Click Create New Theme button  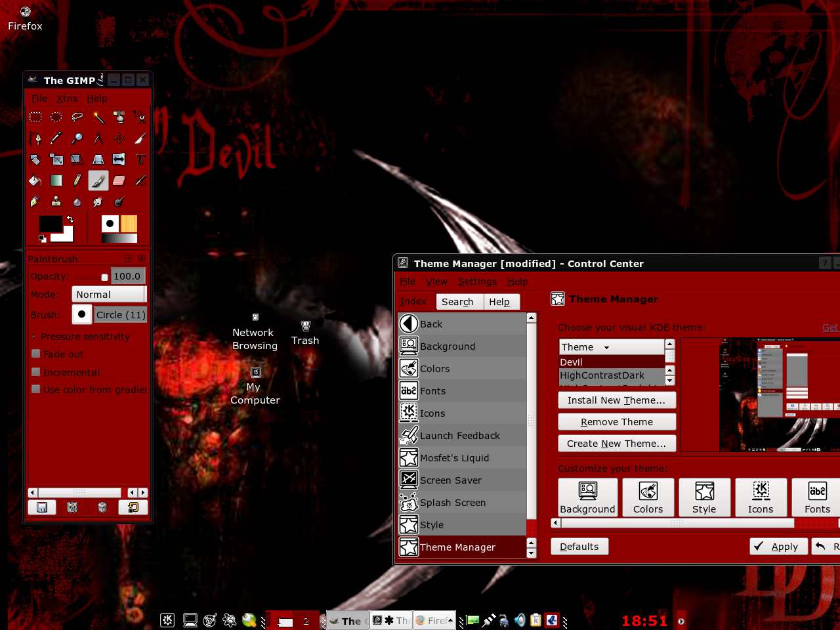[x=617, y=444]
